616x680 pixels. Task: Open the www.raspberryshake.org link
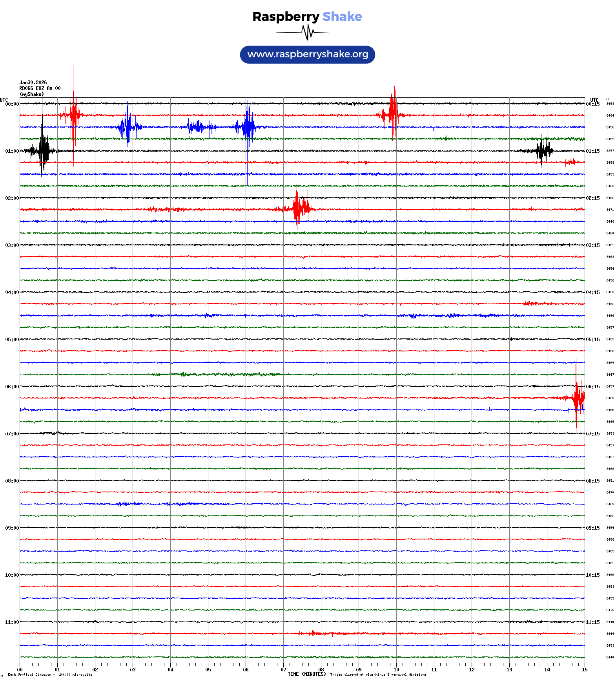(x=307, y=54)
